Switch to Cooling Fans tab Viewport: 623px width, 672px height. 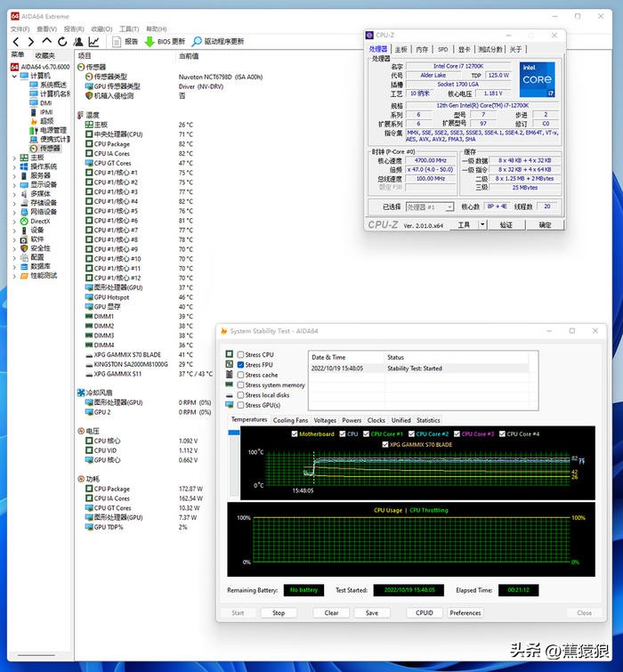pyautogui.click(x=290, y=420)
